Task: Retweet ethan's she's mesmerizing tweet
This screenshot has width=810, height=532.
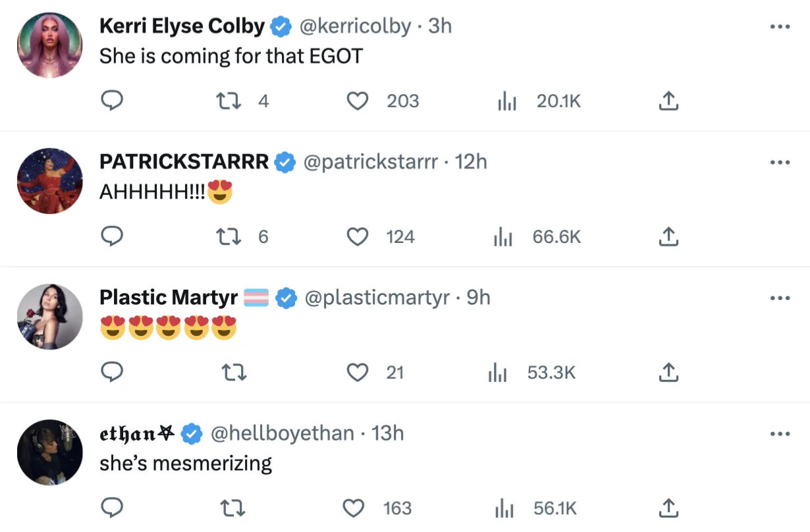Action: tap(232, 508)
